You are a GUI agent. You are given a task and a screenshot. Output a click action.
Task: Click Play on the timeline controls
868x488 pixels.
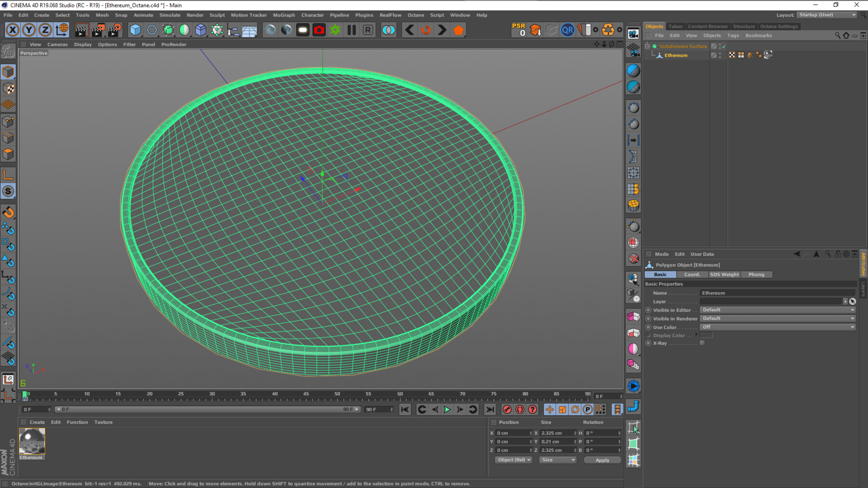pyautogui.click(x=447, y=409)
